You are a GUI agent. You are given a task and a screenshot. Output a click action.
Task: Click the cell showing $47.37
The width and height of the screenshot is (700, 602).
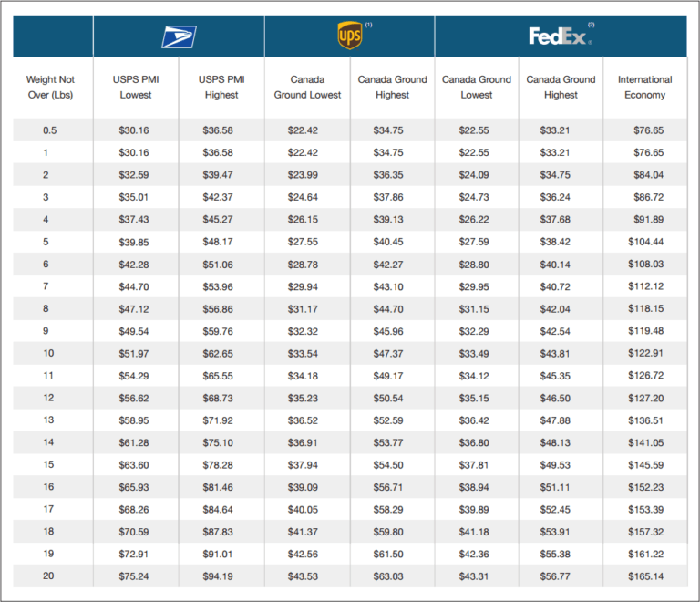click(x=388, y=354)
